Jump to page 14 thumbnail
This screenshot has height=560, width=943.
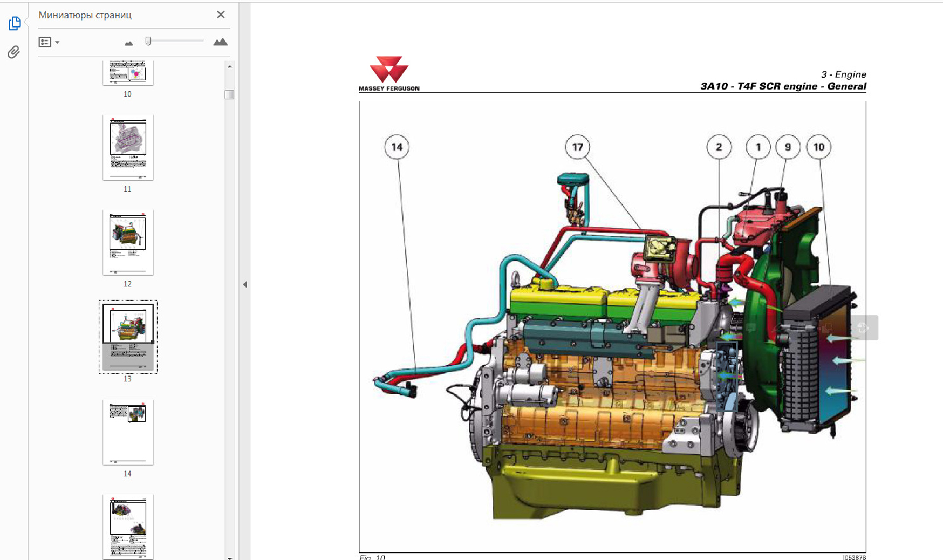128,432
